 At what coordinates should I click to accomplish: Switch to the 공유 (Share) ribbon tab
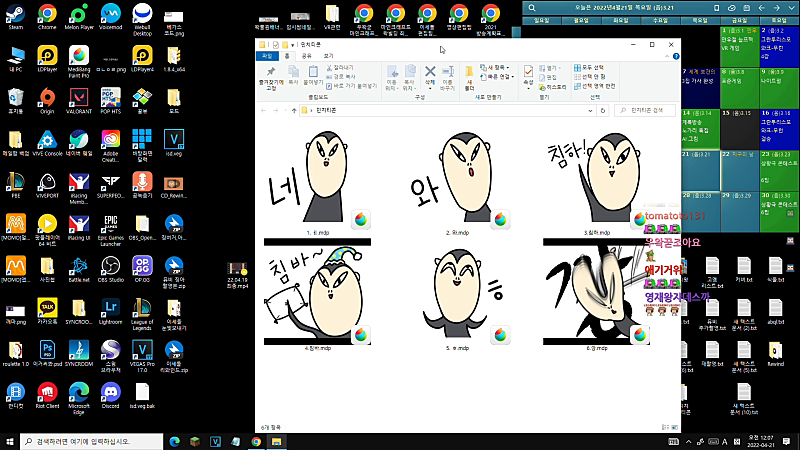(x=306, y=56)
